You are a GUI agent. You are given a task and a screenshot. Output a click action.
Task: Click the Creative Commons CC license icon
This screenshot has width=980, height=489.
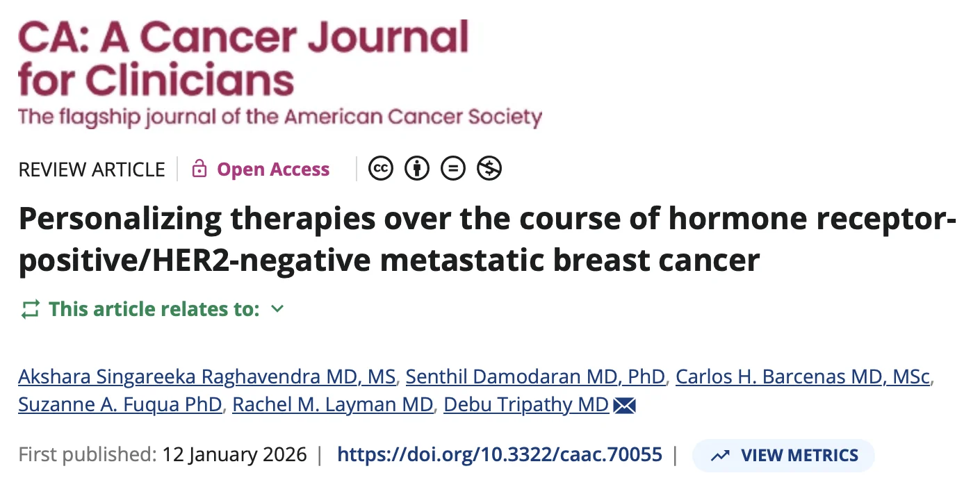pos(380,168)
